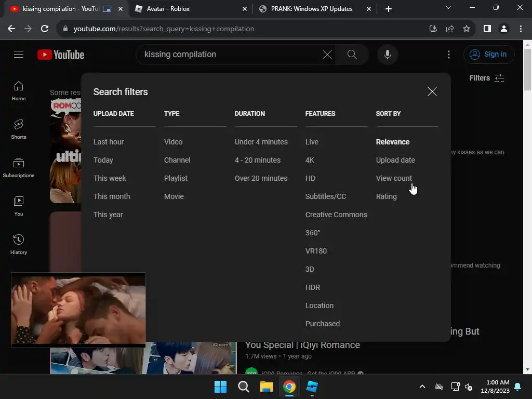Select the Playlist type filter
Image resolution: width=532 pixels, height=399 pixels.
point(176,178)
